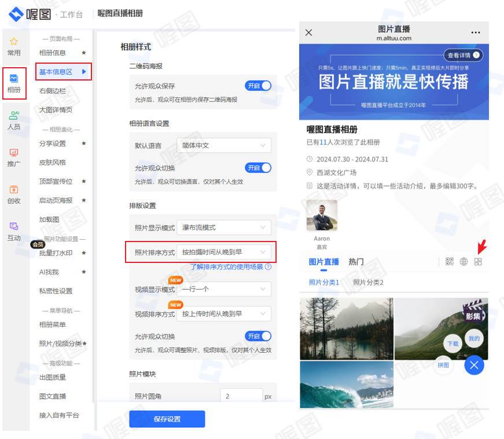This screenshot has height=439, width=504.
Task: Open the 推广 sidebar icon
Action: pyautogui.click(x=14, y=152)
